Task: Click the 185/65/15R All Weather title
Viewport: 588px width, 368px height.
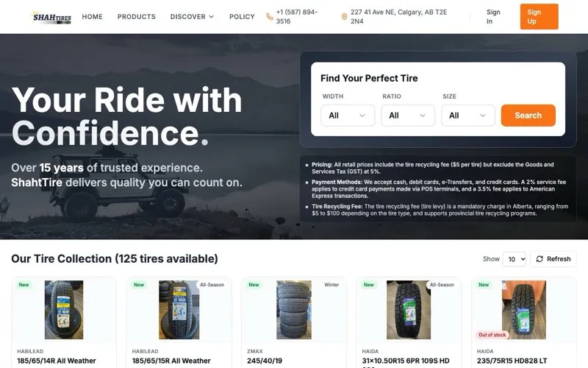Action: tap(171, 361)
